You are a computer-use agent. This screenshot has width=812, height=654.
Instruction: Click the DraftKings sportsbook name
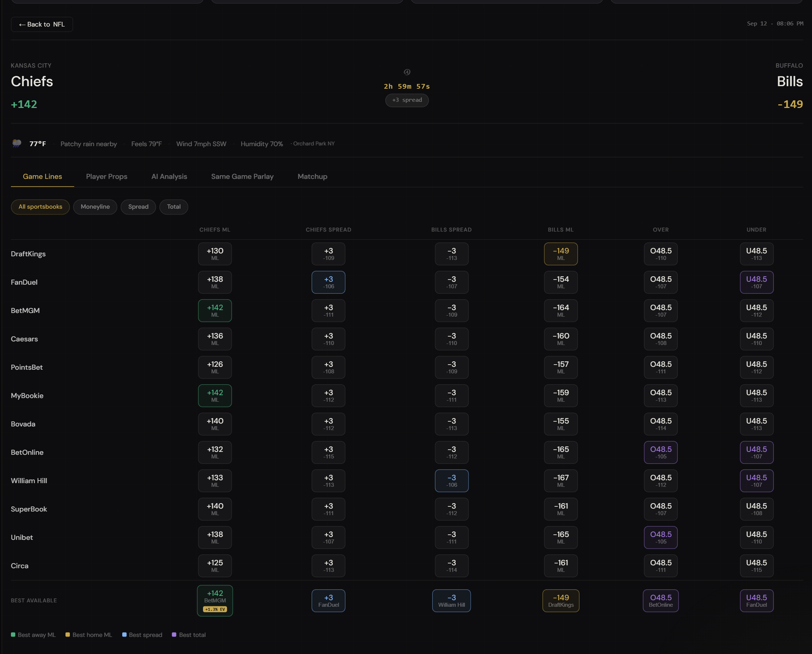(28, 254)
